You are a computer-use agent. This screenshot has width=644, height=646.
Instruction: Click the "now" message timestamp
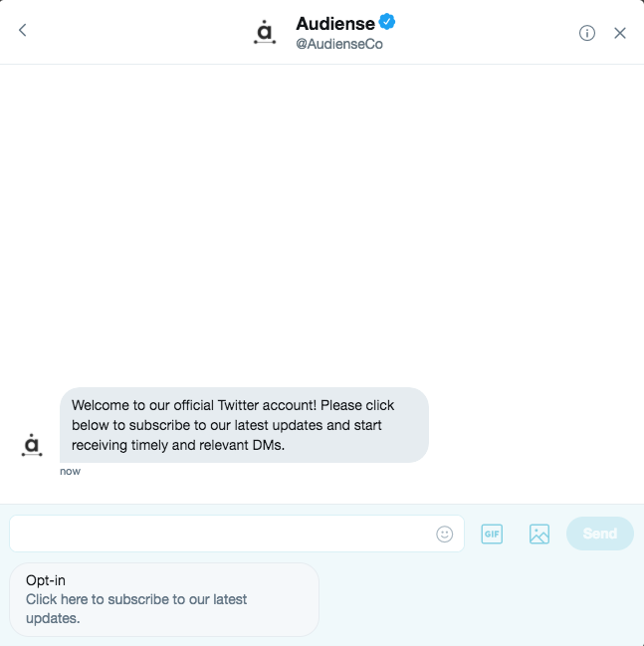70,472
